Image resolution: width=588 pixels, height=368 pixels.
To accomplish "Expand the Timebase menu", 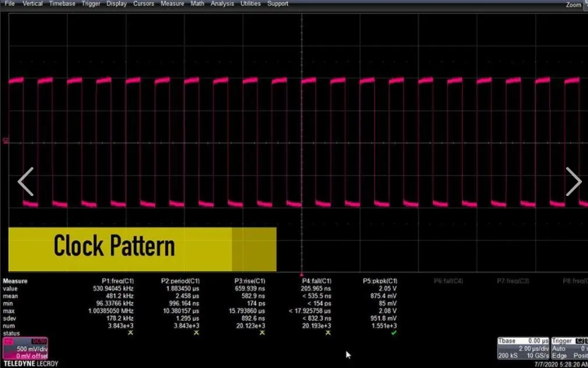I will (62, 4).
